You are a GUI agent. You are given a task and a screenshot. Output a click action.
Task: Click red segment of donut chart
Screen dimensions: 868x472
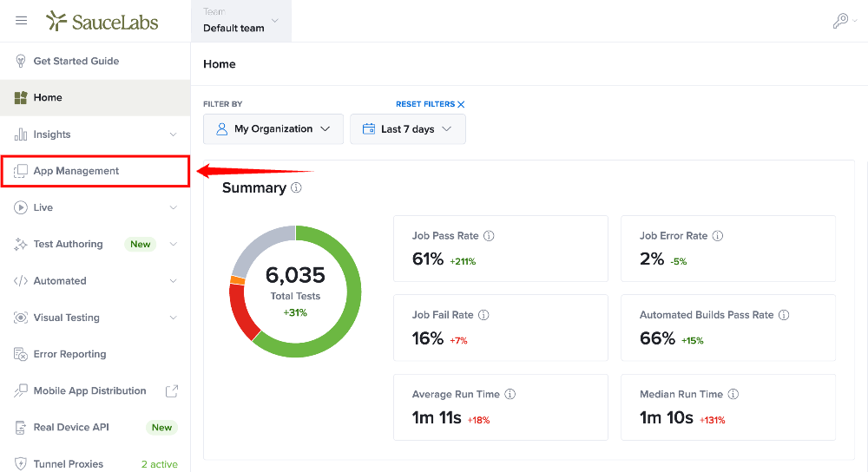tap(240, 312)
